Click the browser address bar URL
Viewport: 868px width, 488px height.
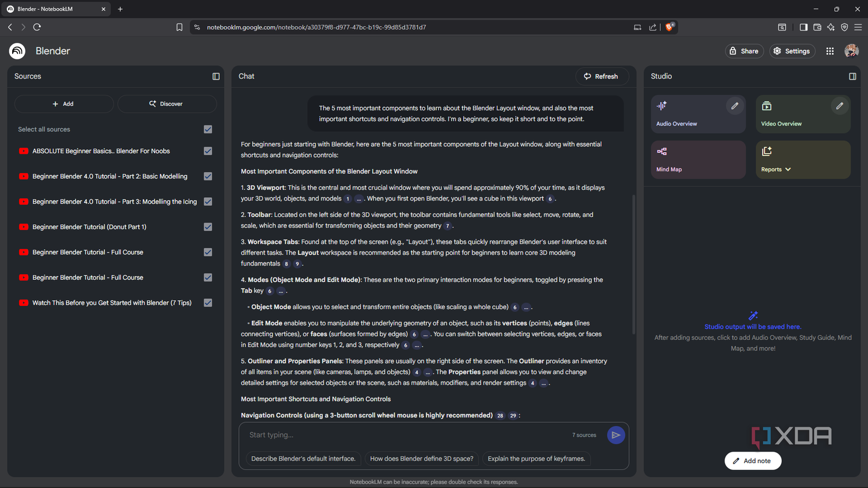click(317, 27)
